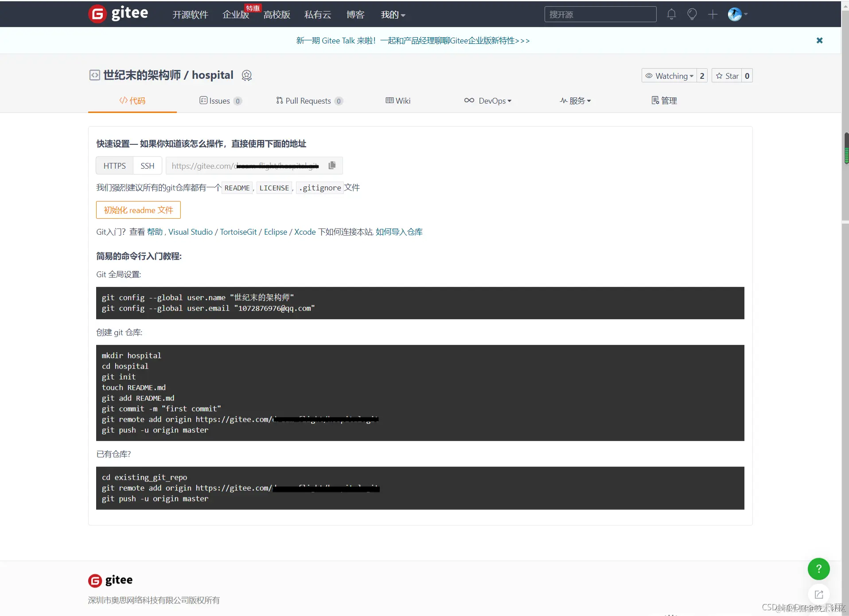Open the Wiki tab

(398, 101)
